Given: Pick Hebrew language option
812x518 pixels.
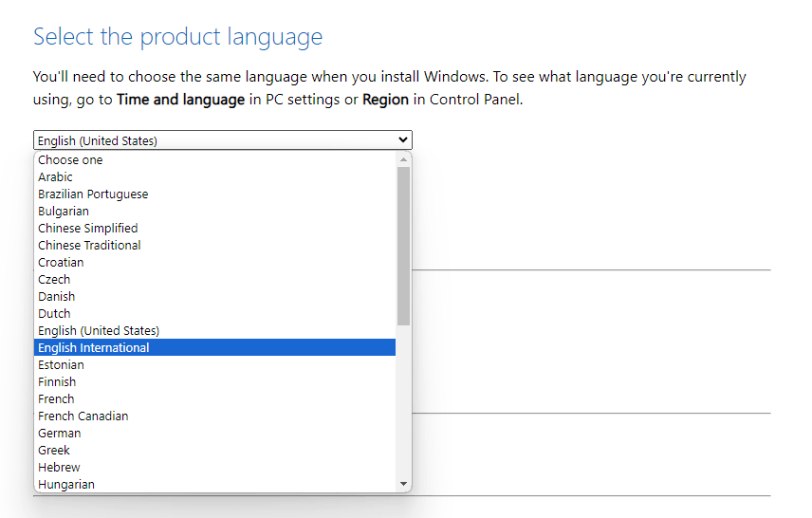Looking at the screenshot, I should point(215,468).
